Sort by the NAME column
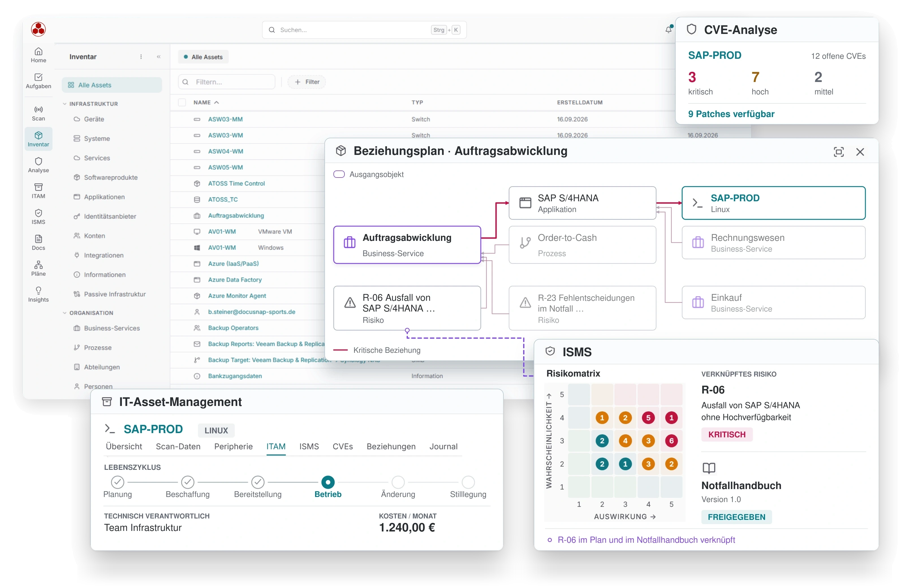The width and height of the screenshot is (905, 588). [206, 102]
